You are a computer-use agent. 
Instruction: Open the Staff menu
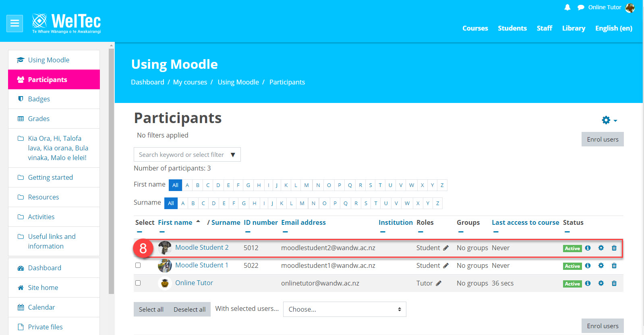pos(545,28)
